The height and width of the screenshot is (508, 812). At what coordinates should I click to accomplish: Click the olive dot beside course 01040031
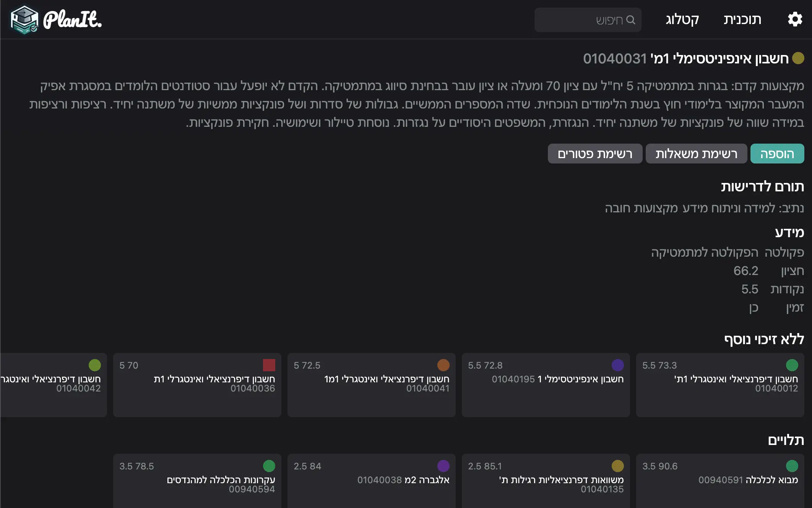click(798, 58)
